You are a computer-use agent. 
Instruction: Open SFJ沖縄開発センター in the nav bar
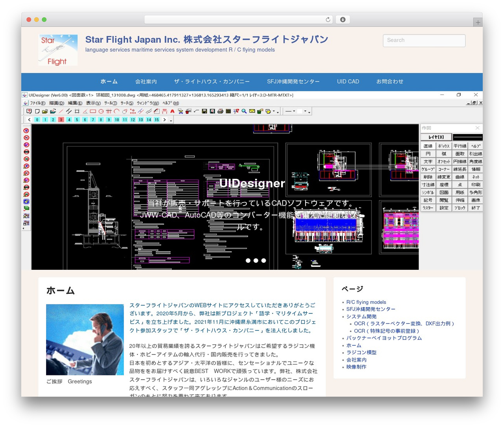tap(293, 82)
